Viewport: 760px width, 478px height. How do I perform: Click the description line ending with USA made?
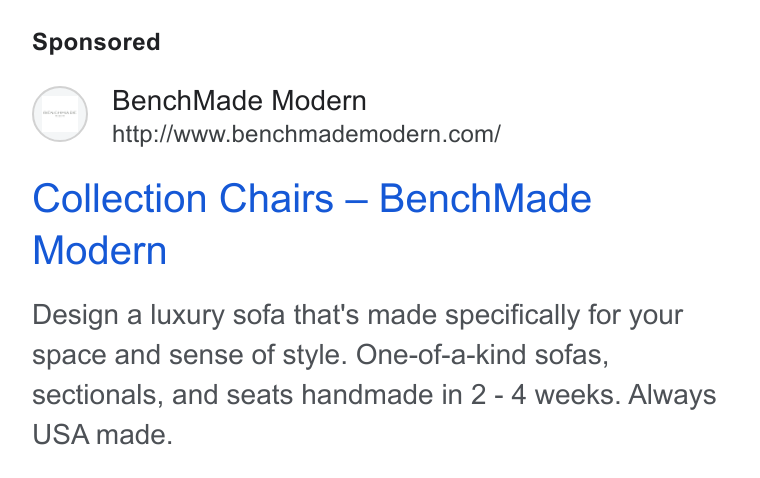click(x=102, y=434)
